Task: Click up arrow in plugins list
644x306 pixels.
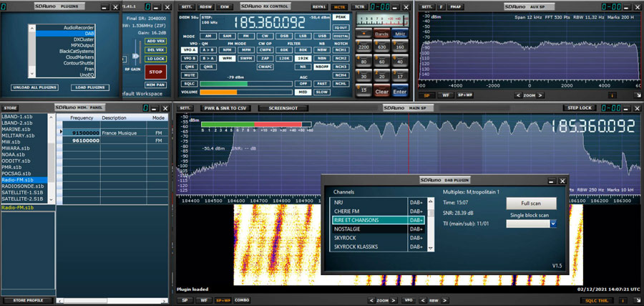Action: 31,28
